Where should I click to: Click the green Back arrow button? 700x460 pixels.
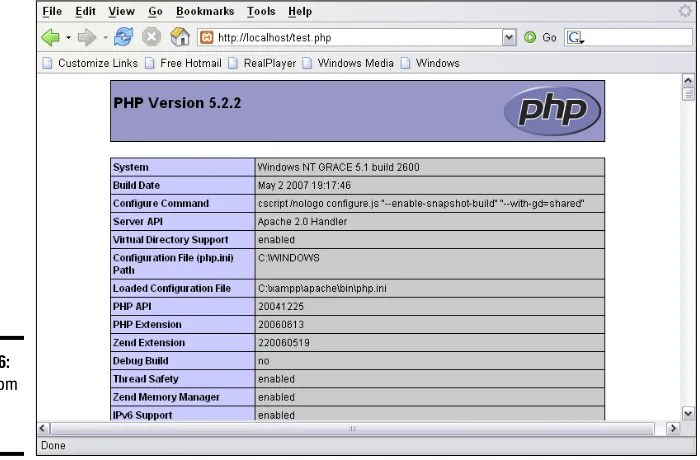50,38
